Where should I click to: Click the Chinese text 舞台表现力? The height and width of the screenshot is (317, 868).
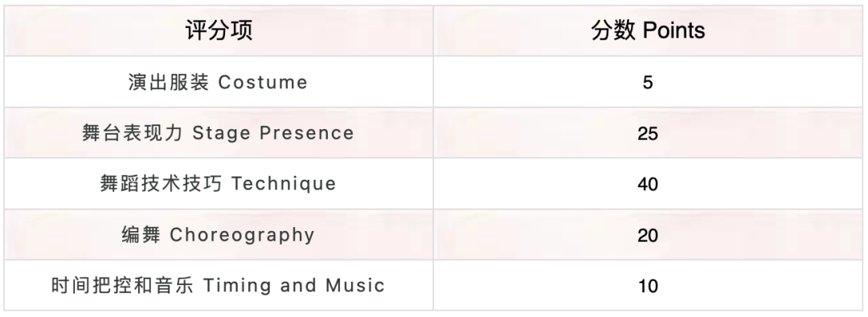[133, 132]
